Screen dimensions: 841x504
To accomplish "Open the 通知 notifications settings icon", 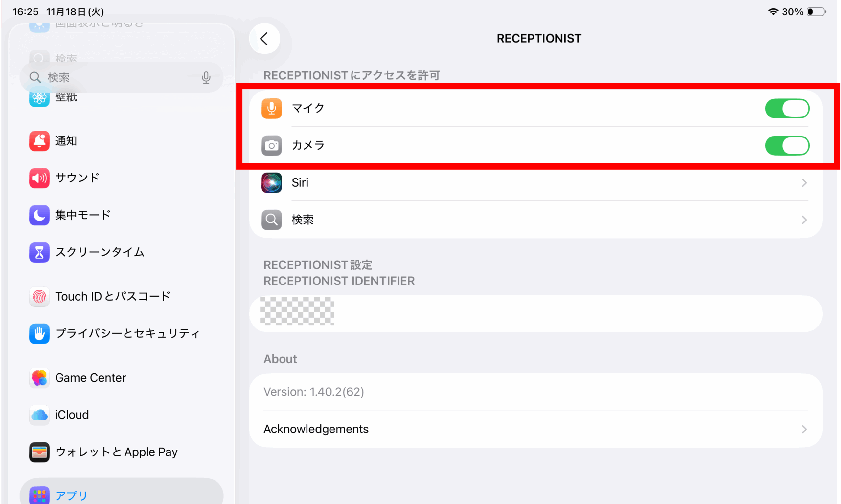I will [x=39, y=141].
